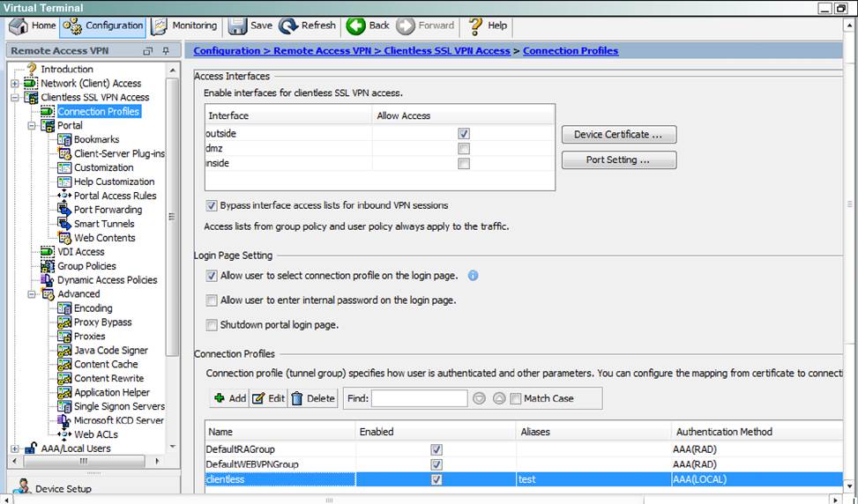Refresh the configuration from device
The height and width of the screenshot is (504, 858).
coord(307,26)
